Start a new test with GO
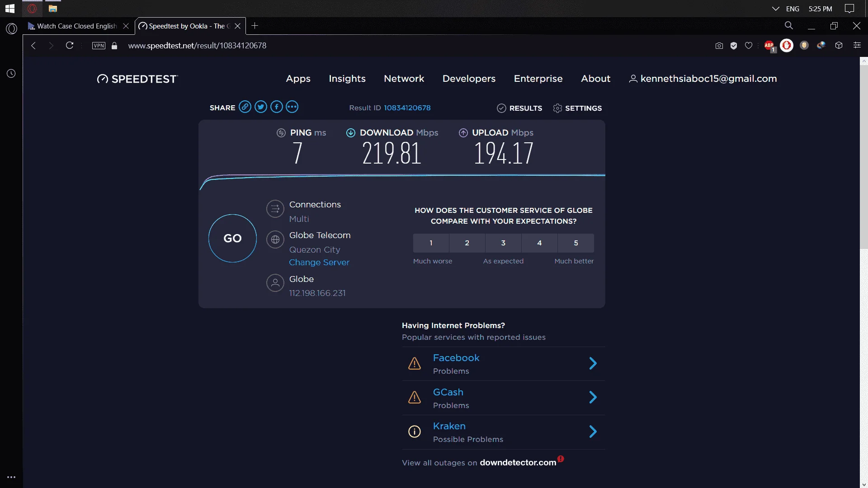 pyautogui.click(x=232, y=238)
